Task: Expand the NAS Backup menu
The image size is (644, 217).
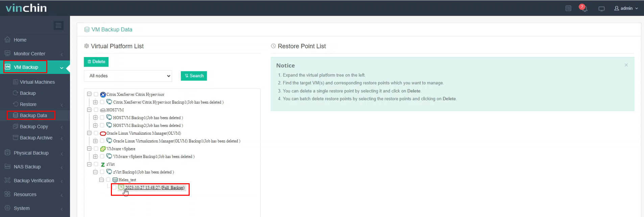Action: pos(35,167)
